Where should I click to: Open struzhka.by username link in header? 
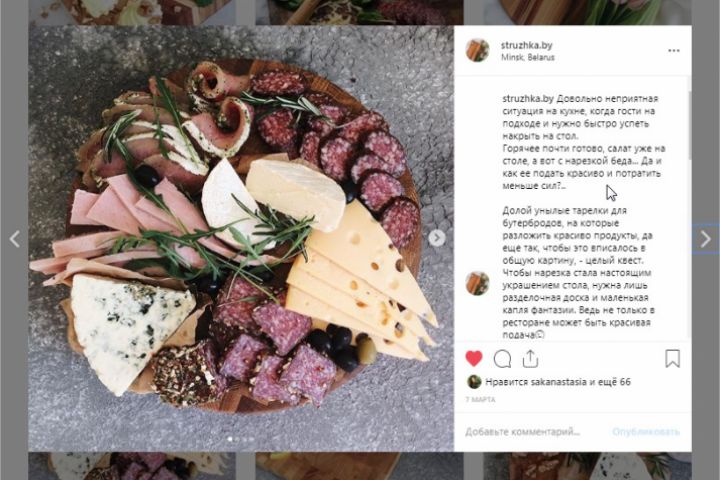[525, 45]
